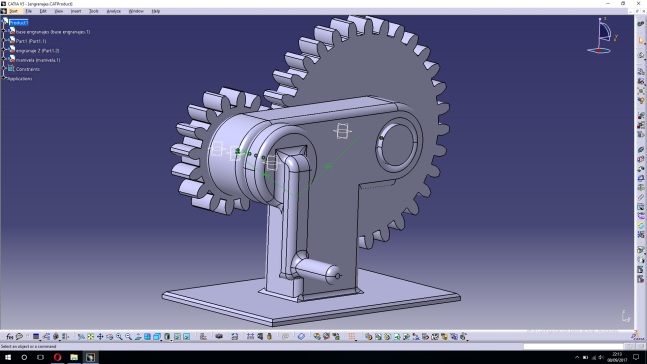Open the Help menu
Viewport: 647px width, 364px height.
pyautogui.click(x=156, y=11)
